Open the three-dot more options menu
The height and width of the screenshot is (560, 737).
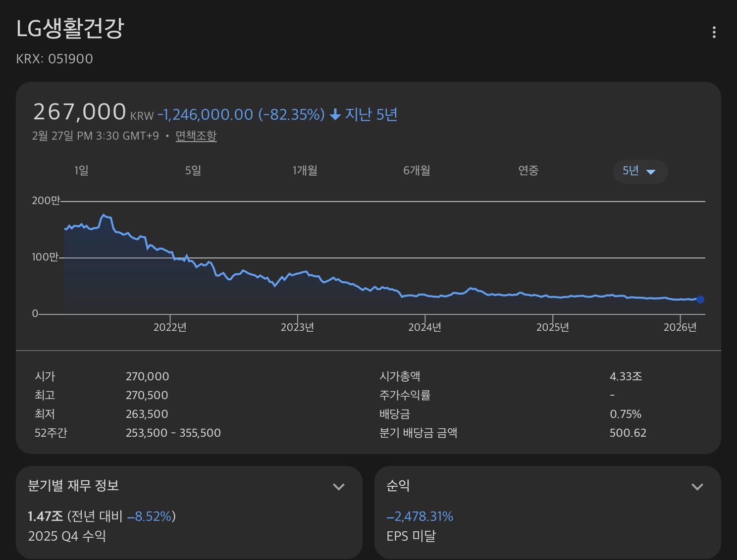pos(714,32)
